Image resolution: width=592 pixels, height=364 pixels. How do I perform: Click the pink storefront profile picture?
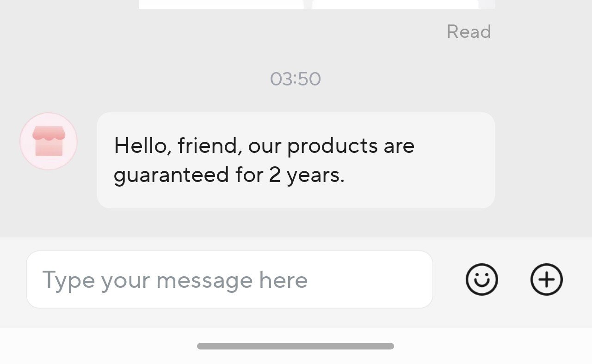point(49,141)
